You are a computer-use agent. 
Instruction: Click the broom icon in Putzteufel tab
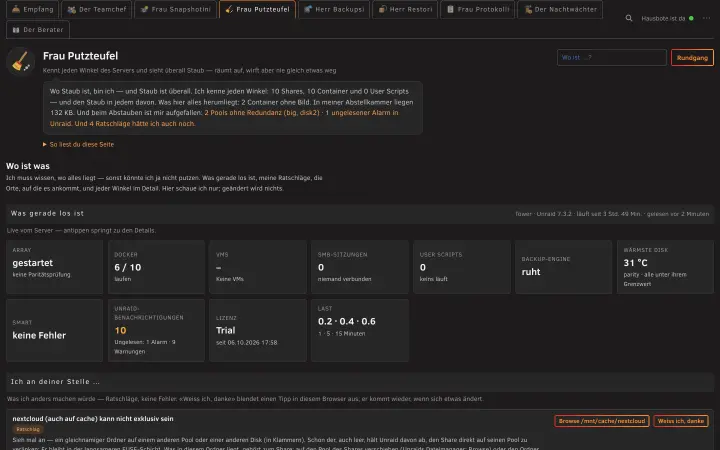coord(229,9)
